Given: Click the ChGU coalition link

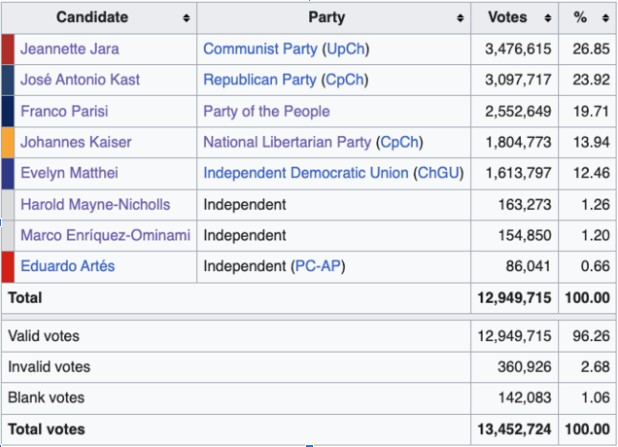Looking at the screenshot, I should pyautogui.click(x=440, y=173).
